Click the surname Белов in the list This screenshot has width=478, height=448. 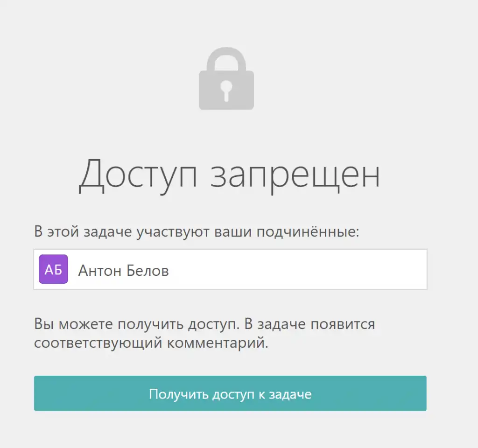[x=148, y=270]
